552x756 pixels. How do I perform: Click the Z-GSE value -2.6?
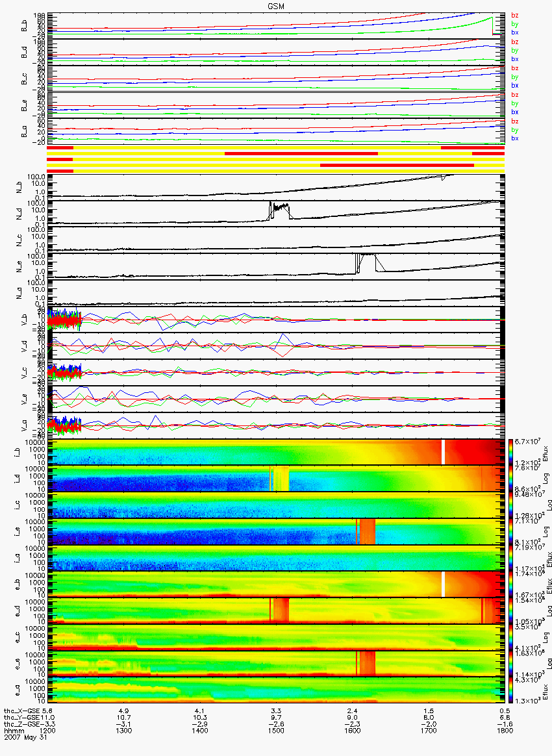(276, 724)
